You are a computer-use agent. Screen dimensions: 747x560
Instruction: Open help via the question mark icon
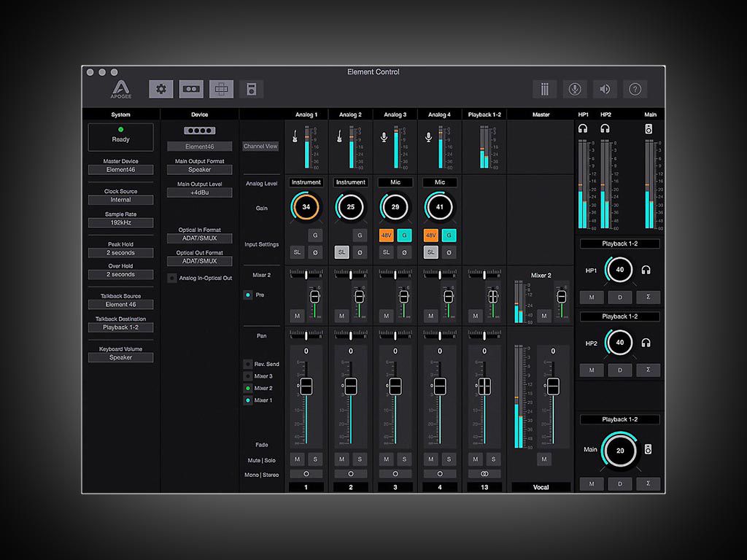(x=634, y=88)
